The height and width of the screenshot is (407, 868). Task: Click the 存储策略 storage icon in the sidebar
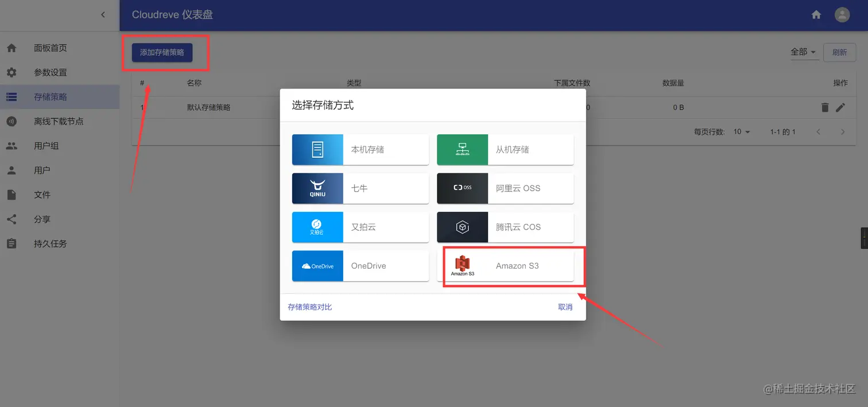pyautogui.click(x=11, y=97)
